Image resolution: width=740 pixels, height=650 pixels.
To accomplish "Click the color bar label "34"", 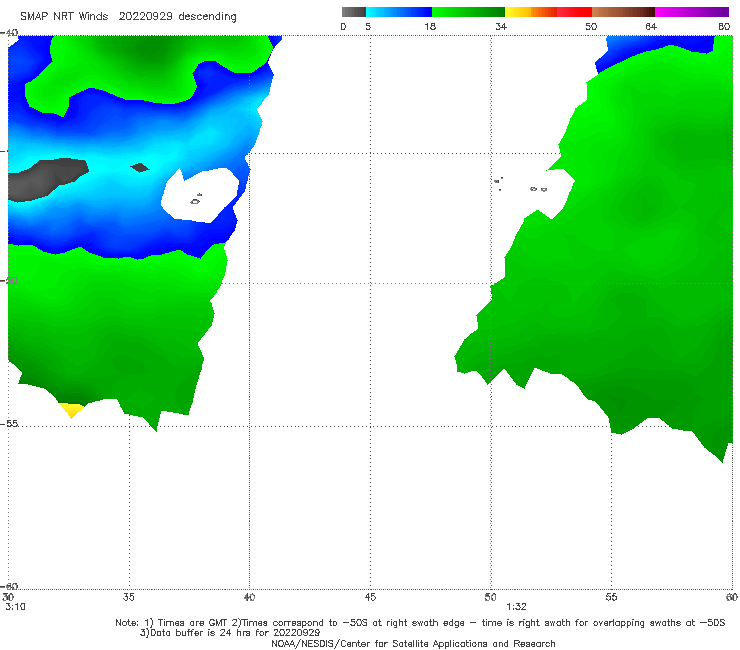I will (501, 26).
